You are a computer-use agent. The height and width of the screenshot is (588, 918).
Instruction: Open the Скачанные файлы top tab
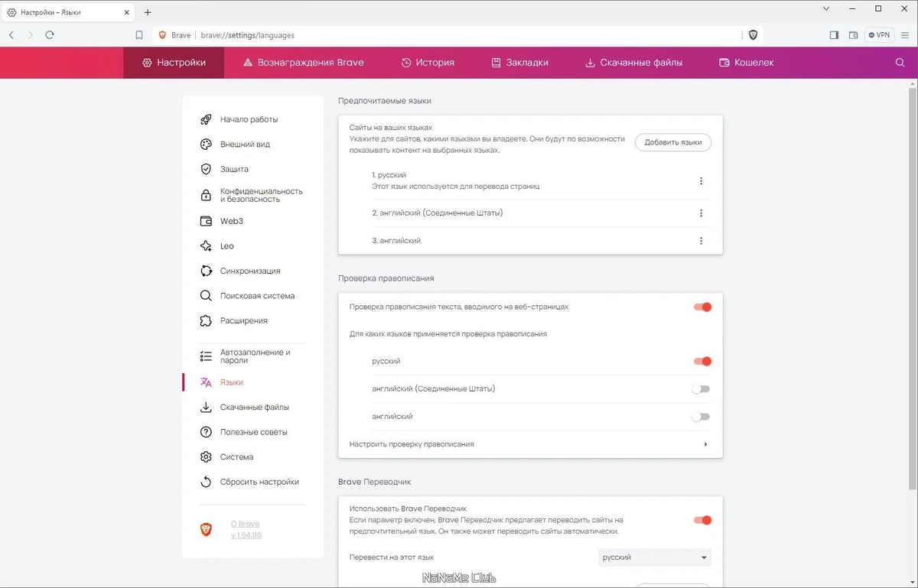pos(633,63)
